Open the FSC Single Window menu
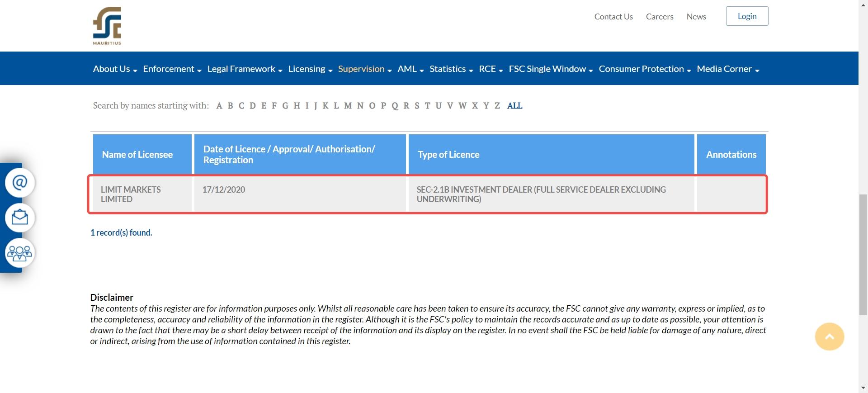 click(551, 69)
